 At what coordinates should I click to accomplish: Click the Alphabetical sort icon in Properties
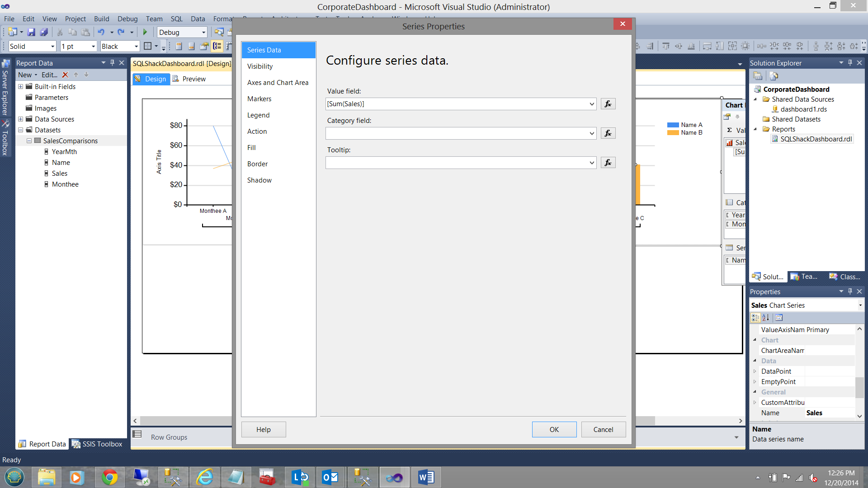tap(765, 318)
